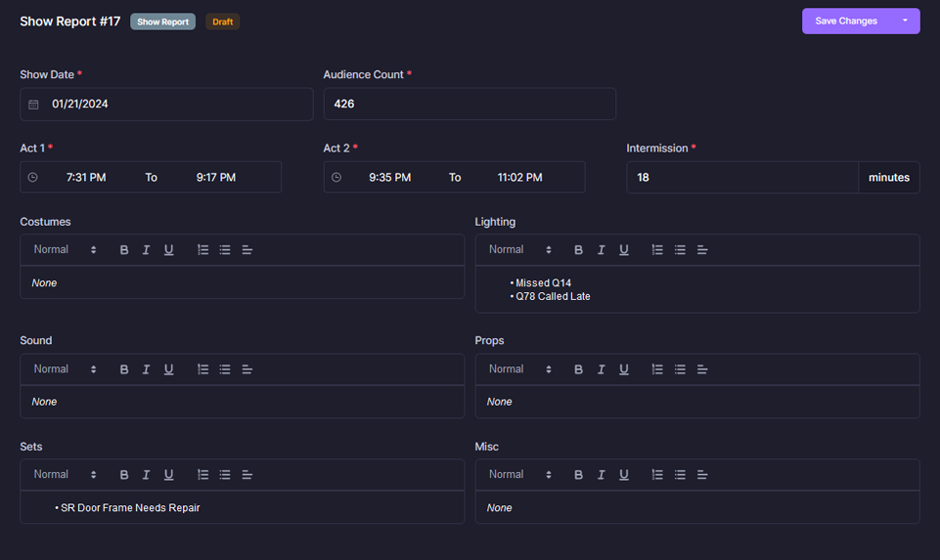
Task: Insert numbered list in Props editor
Action: (x=657, y=369)
